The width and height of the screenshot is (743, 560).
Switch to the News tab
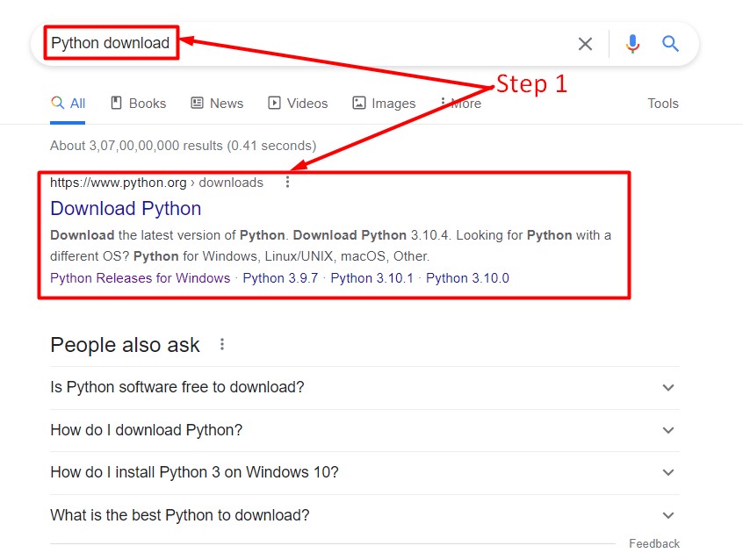pyautogui.click(x=217, y=104)
